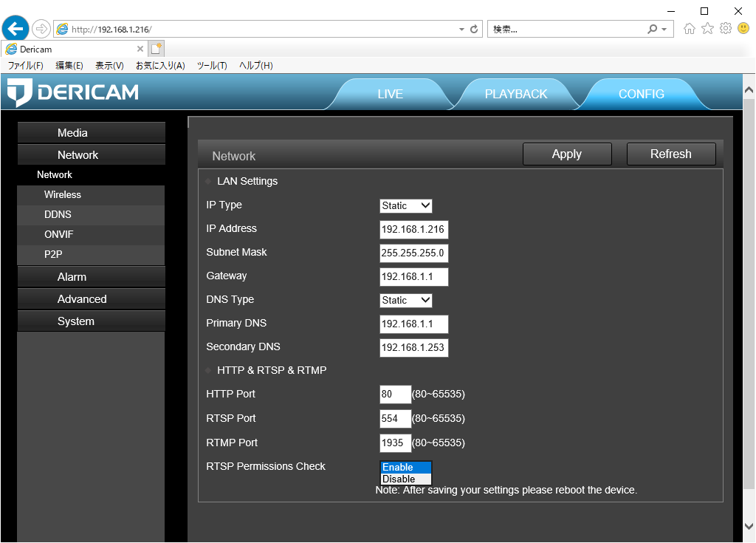Open the 表示(V) menu
Image resolution: width=756 pixels, height=543 pixels.
pyautogui.click(x=109, y=66)
